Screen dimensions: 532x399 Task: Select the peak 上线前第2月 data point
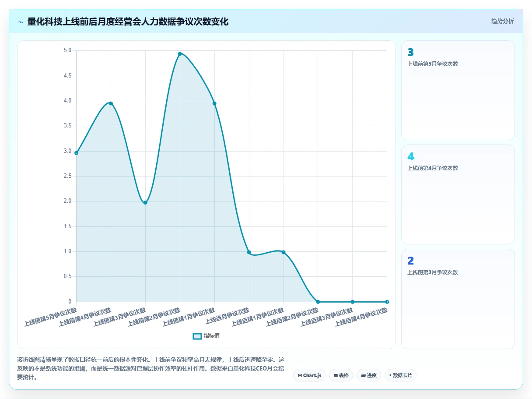[180, 53]
